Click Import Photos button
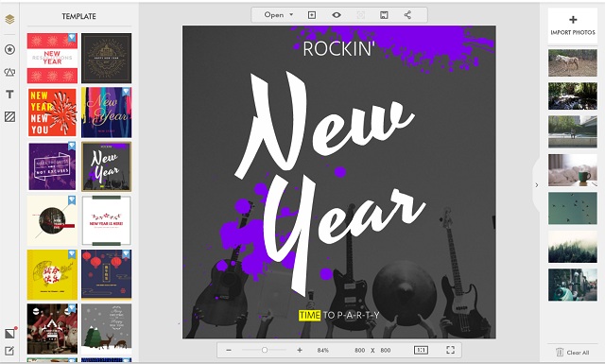The width and height of the screenshot is (605, 364). (573, 26)
